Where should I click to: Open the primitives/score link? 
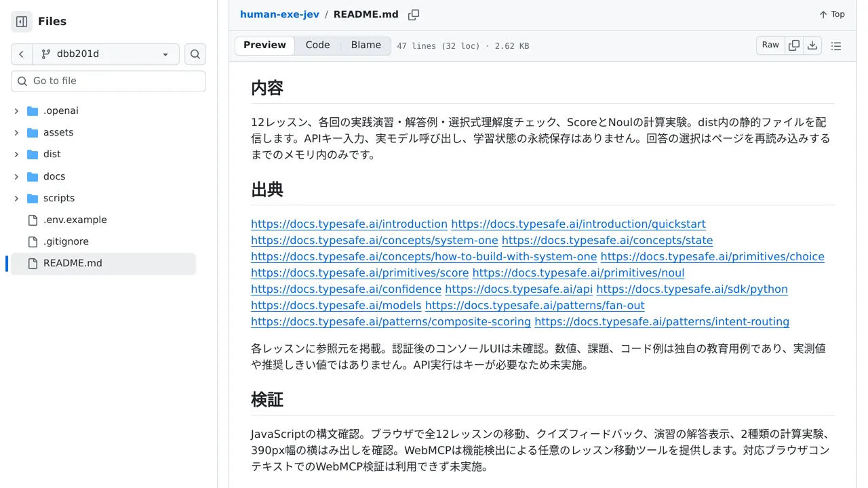click(360, 273)
